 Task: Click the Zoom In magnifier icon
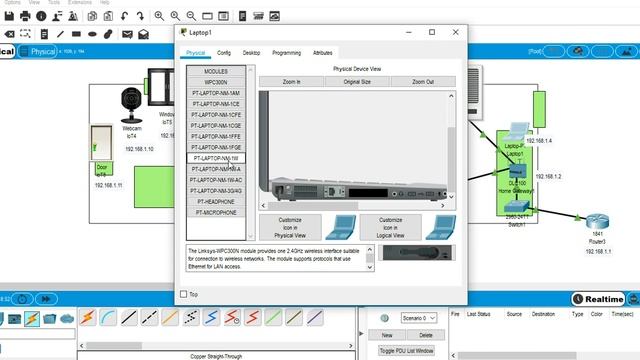click(x=159, y=16)
